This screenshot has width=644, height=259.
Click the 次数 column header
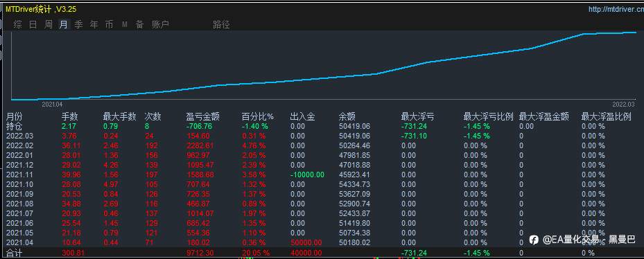tap(153, 116)
